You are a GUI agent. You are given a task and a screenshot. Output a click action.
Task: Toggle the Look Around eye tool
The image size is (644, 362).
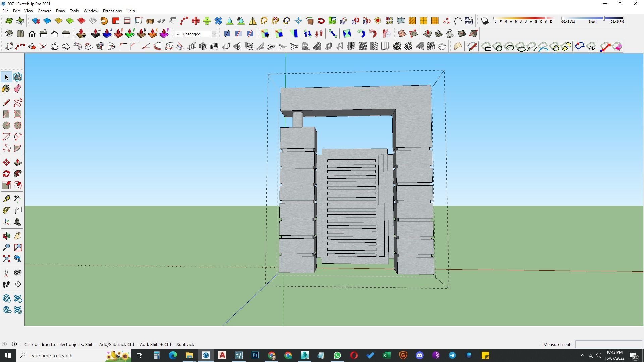coord(18,273)
